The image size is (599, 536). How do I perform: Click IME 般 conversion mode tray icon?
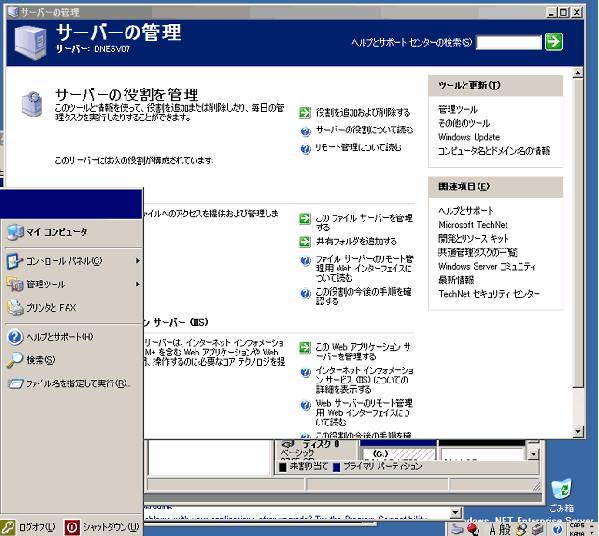(504, 529)
